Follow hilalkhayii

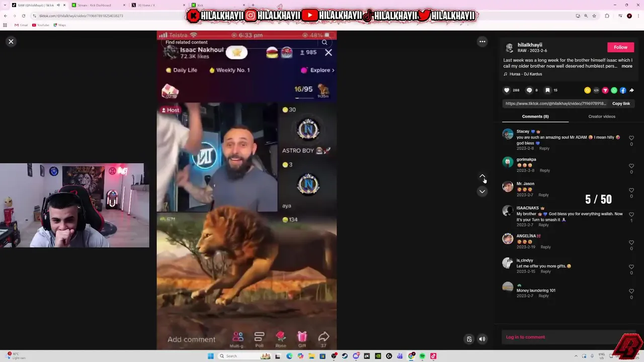pos(620,47)
